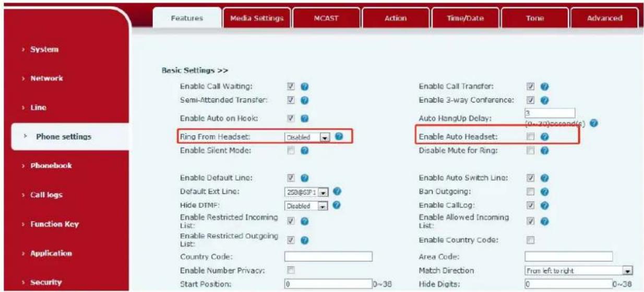This screenshot has width=644, height=292.
Task: Toggle Enable Call Transfer checkbox
Action: pyautogui.click(x=531, y=86)
